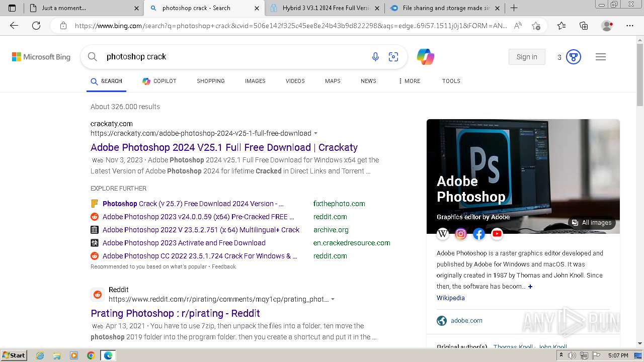This screenshot has width=644, height=362.
Task: Open Edge settings and more menu
Action: coord(630,26)
